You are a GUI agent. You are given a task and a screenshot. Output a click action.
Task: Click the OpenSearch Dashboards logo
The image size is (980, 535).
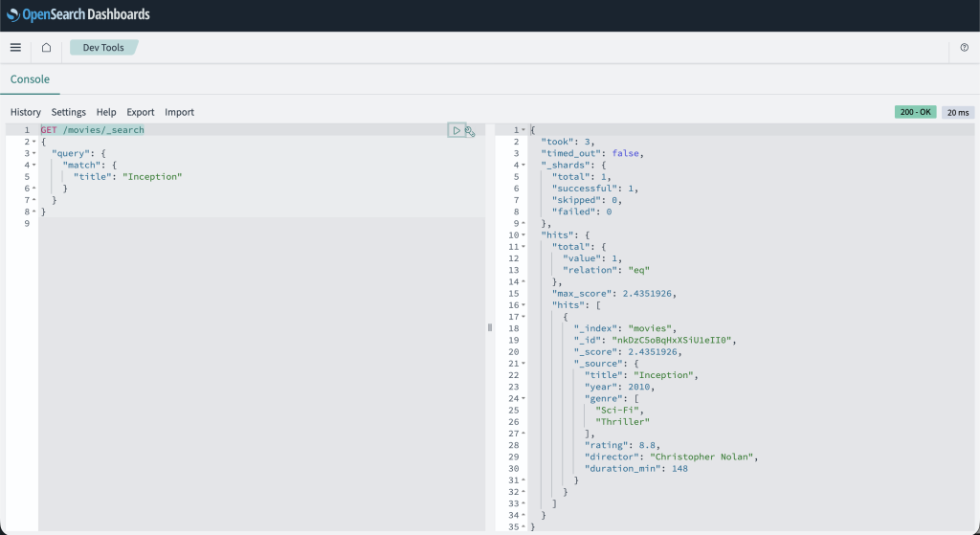[x=78, y=15]
